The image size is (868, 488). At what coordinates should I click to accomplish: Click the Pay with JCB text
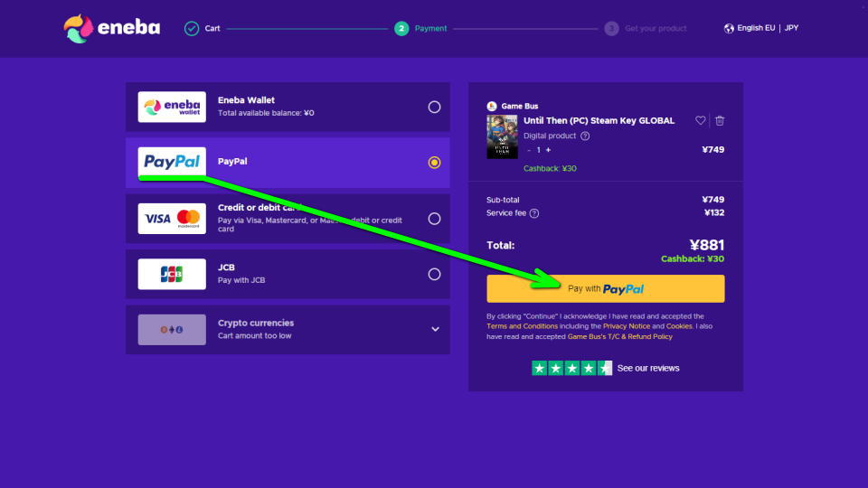(241, 280)
